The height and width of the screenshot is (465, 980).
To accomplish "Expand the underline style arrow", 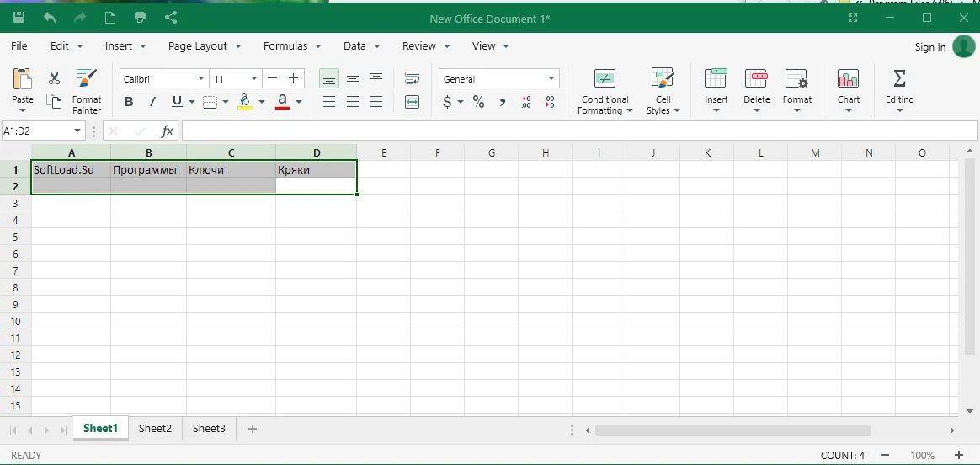I will point(192,102).
